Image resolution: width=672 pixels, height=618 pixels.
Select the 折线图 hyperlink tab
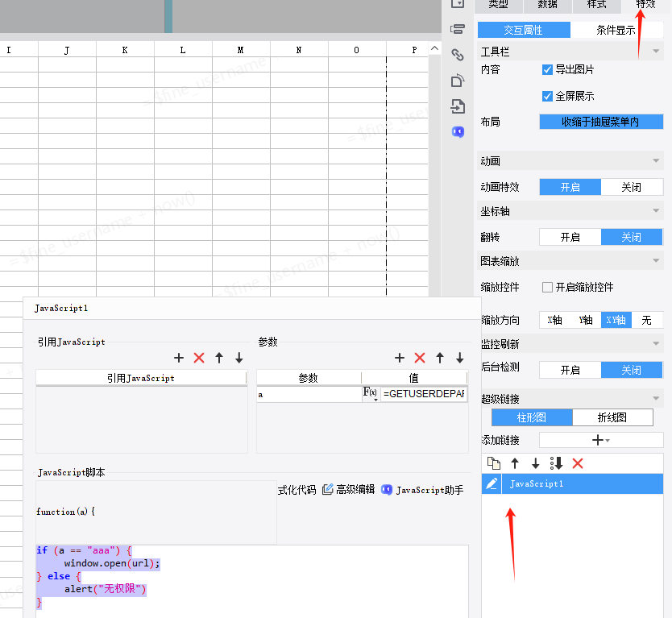pyautogui.click(x=612, y=417)
